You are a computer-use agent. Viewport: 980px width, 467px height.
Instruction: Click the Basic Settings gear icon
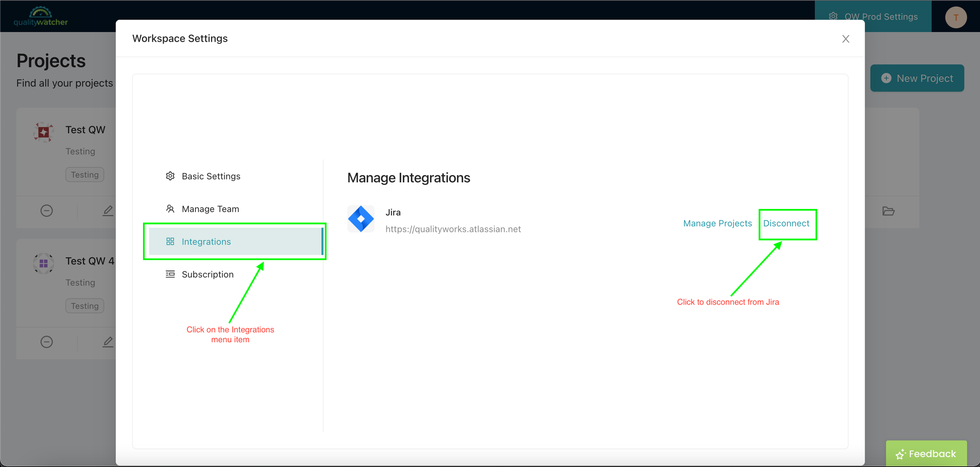(x=170, y=176)
